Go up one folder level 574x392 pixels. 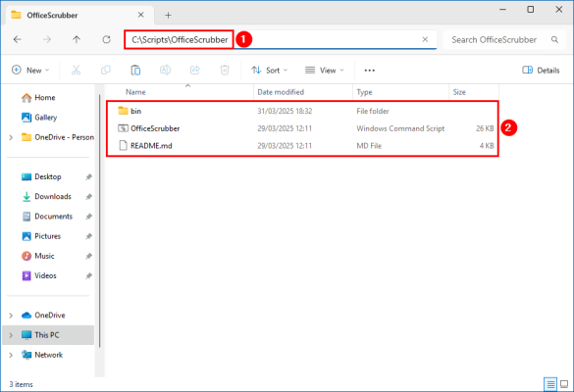(x=77, y=39)
